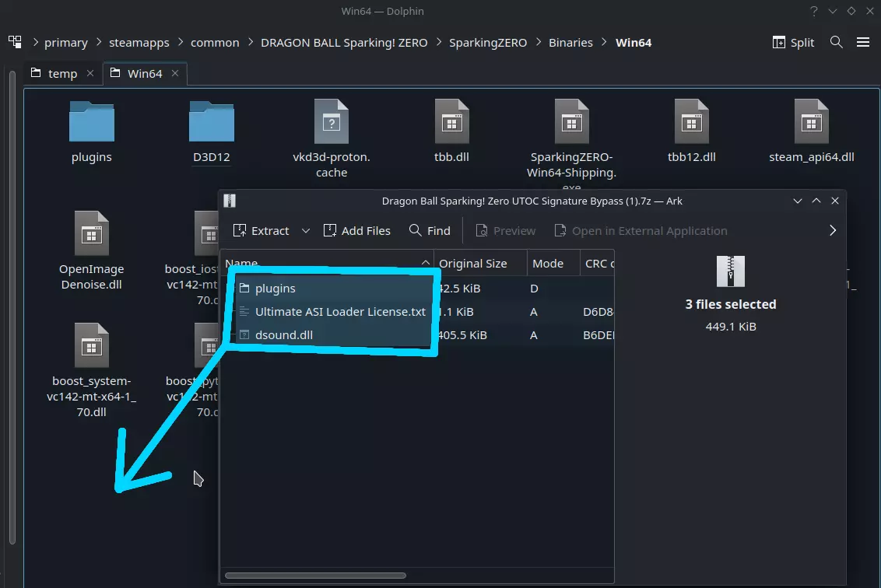The image size is (881, 588).
Task: Navigate to steamapps in the breadcrumb
Action: pos(139,43)
